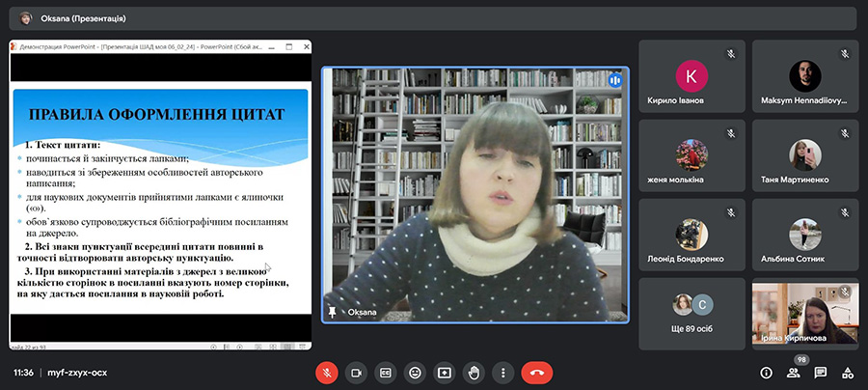Select женя молькіна participant tile
This screenshot has width=868, height=390.
pos(692,155)
